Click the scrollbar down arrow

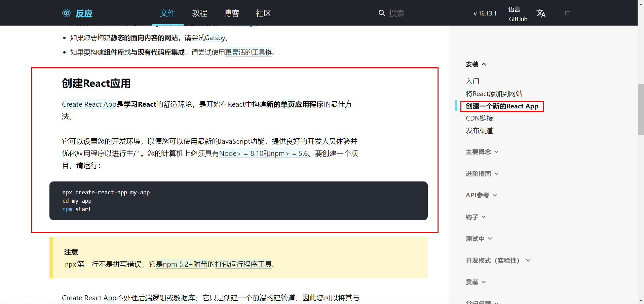coord(641,301)
